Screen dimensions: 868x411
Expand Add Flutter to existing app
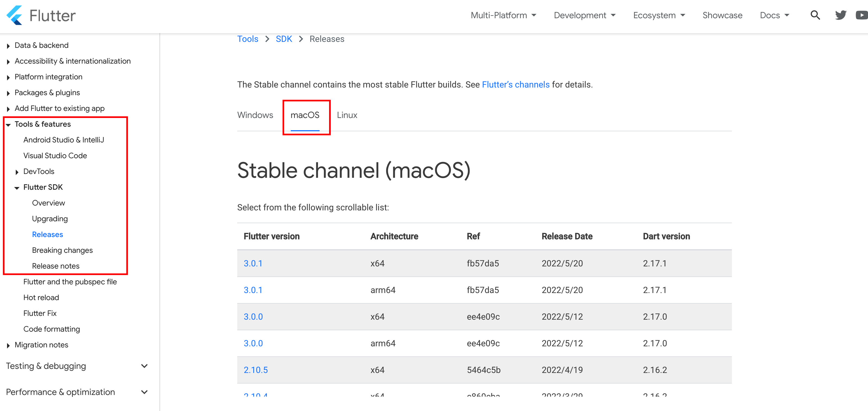coord(59,108)
